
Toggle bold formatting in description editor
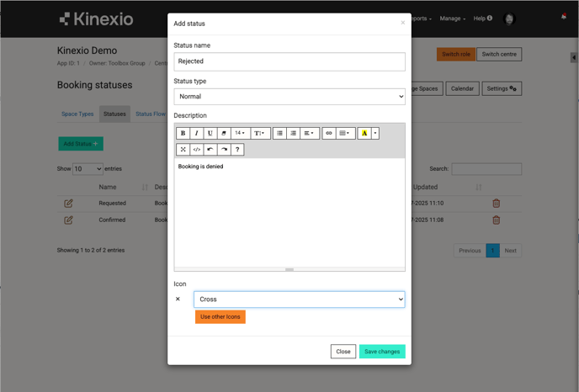[x=183, y=133]
